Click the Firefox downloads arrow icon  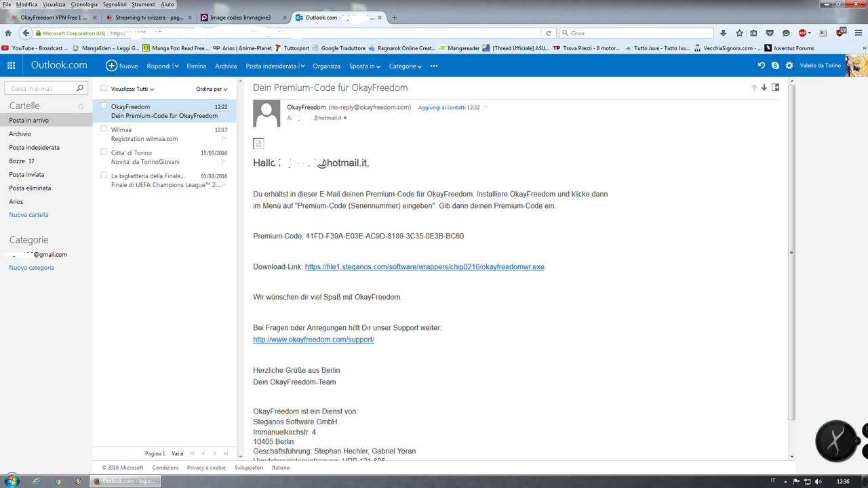[724, 33]
